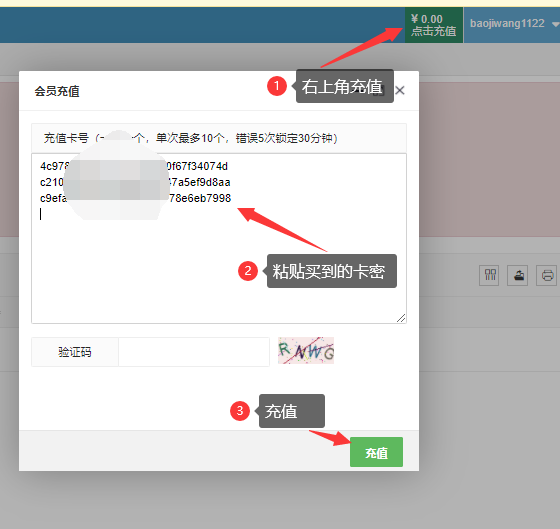Open the column filter grid icon
Viewport: 560px width, 529px height.
click(x=489, y=275)
